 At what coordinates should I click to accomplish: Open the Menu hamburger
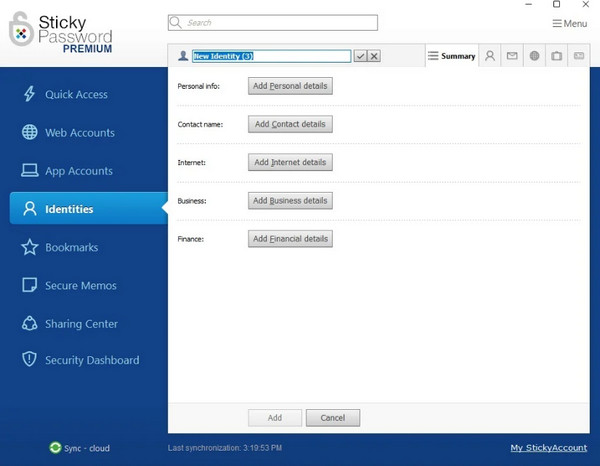point(569,24)
